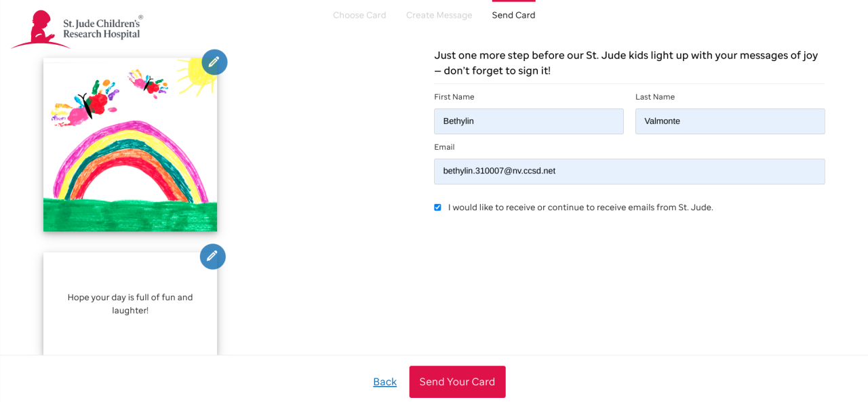Click the "First Name" field label
The height and width of the screenshot is (402, 868).
tap(454, 97)
